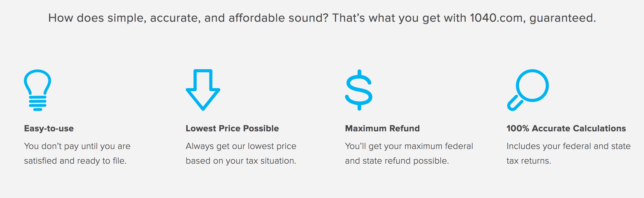The image size is (644, 198).
Task: Select the Easy-to-use heading
Action: pos(49,129)
